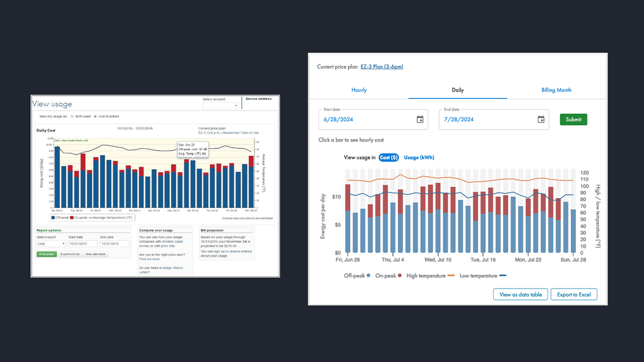Click the Sat Oct 22 bar under the tooltip
The width and height of the screenshot is (644, 362).
click(193, 184)
